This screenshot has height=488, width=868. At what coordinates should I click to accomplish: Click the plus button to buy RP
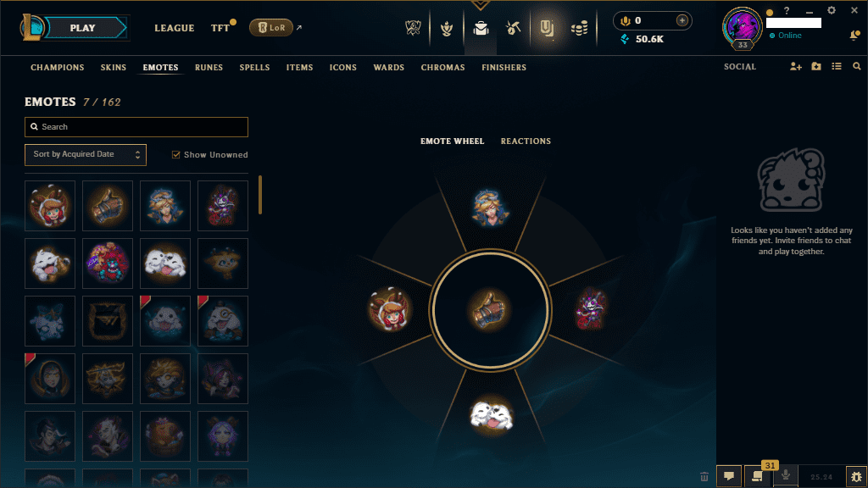pos(682,20)
